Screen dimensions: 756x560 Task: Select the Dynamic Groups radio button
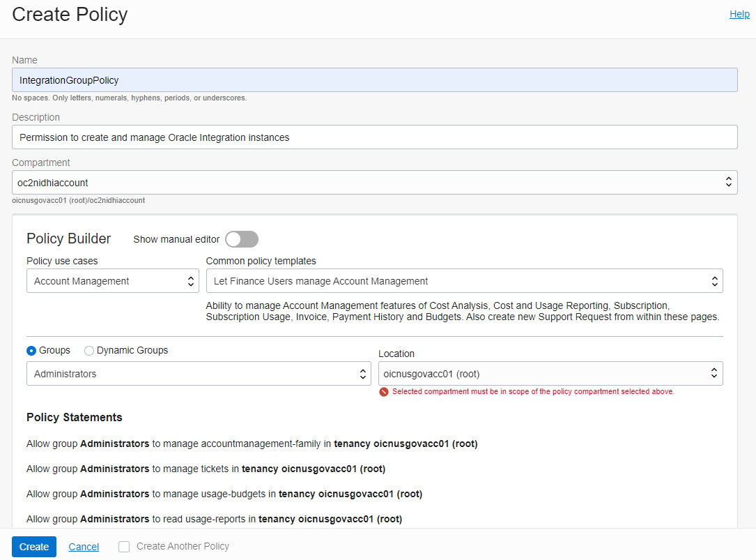tap(89, 350)
